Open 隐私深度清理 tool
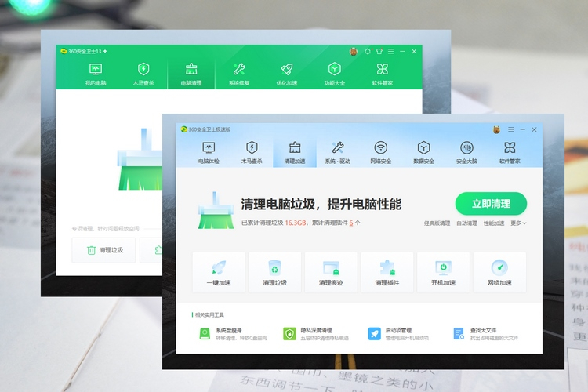 coord(316,334)
